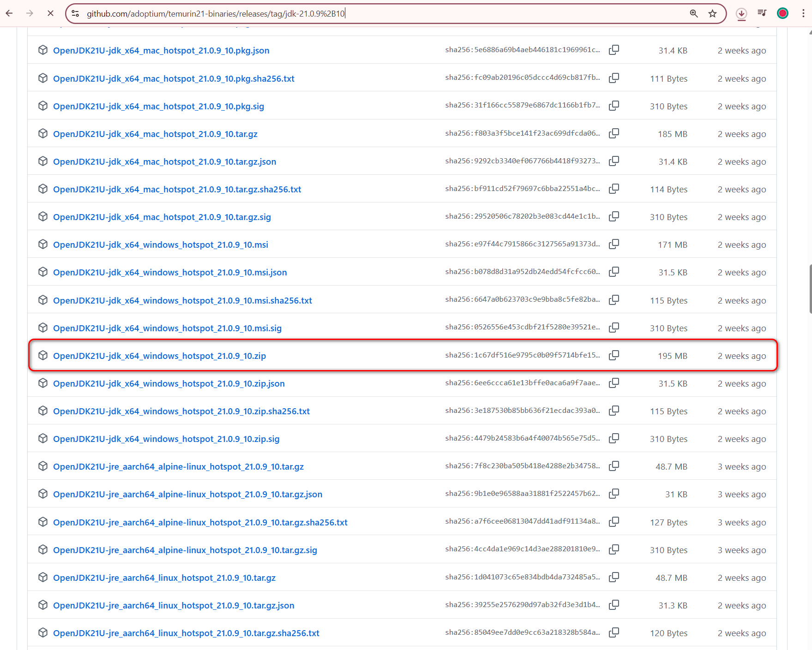
Task: Download jre aarch64_linux hotspot tar.gz
Action: pyautogui.click(x=164, y=578)
